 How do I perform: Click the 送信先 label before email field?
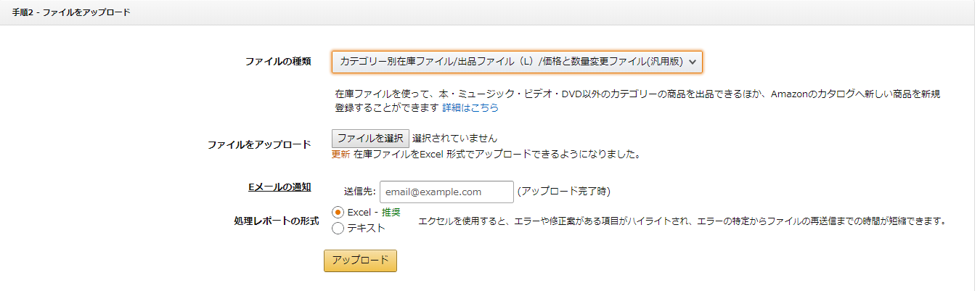(359, 192)
